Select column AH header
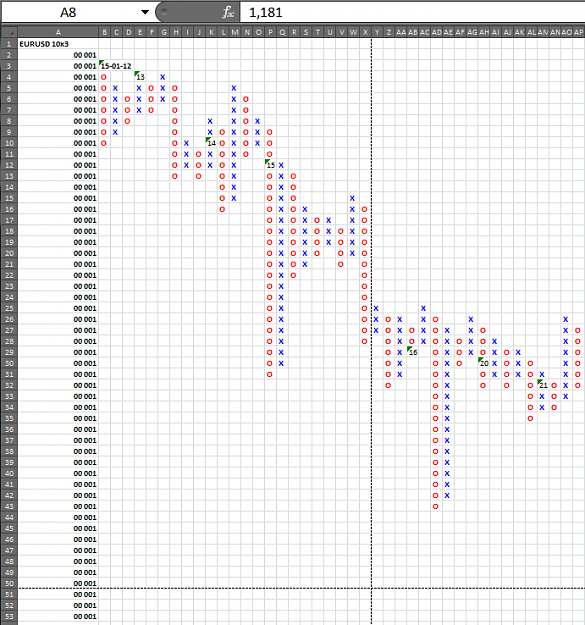The width and height of the screenshot is (585, 625). tap(484, 32)
